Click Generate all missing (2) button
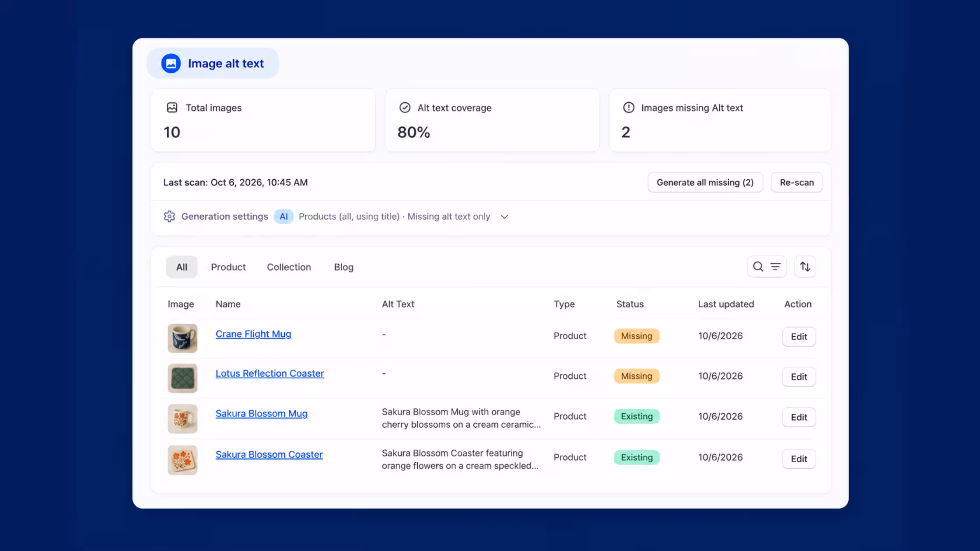980x551 pixels. (x=705, y=182)
